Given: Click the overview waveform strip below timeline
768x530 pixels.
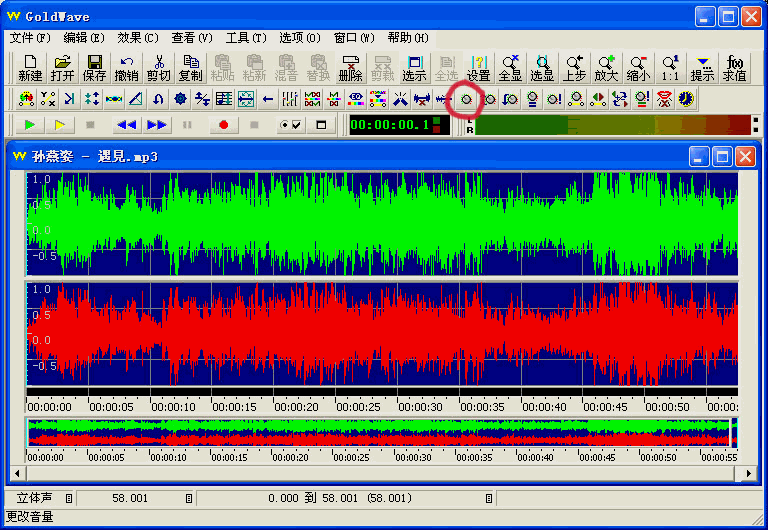Looking at the screenshot, I should coord(382,433).
